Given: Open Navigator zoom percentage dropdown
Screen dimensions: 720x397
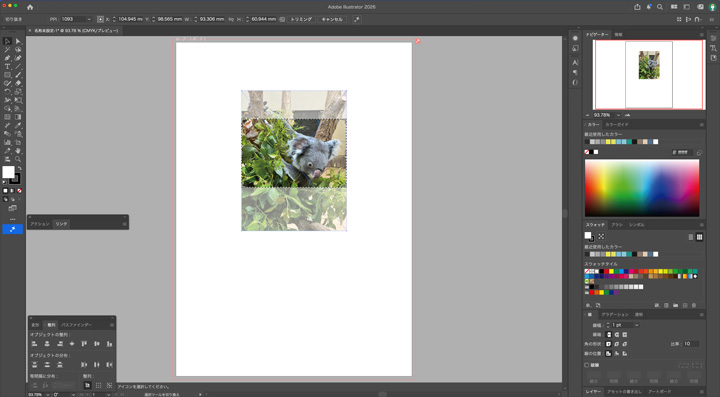Looking at the screenshot, I should pos(618,115).
